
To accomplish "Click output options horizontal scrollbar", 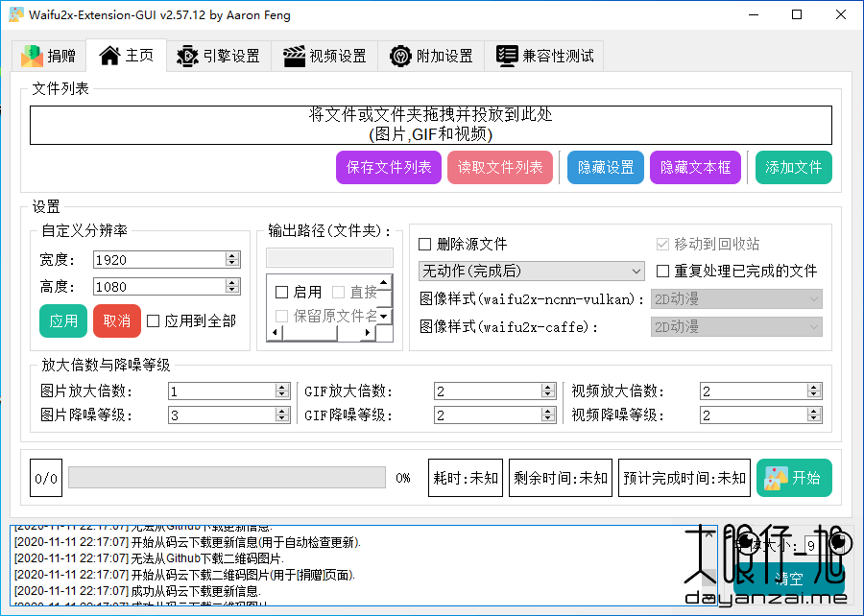I will tap(322, 333).
